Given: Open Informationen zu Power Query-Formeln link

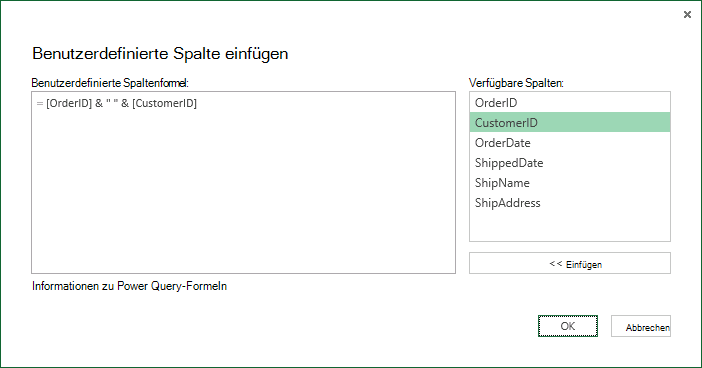Looking at the screenshot, I should pyautogui.click(x=129, y=286).
